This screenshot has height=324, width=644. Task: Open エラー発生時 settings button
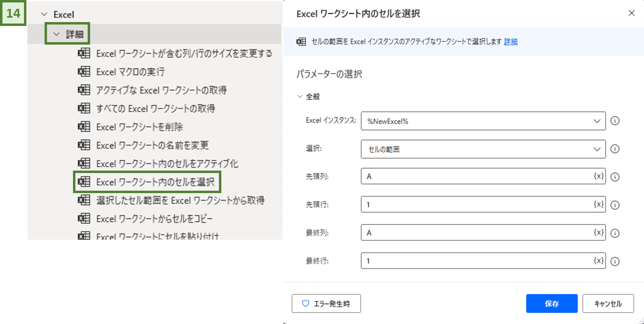click(326, 303)
